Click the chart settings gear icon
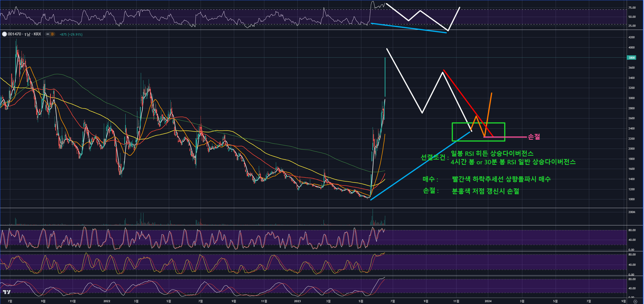Viewport: 644px width, 304px height. tap(635, 301)
